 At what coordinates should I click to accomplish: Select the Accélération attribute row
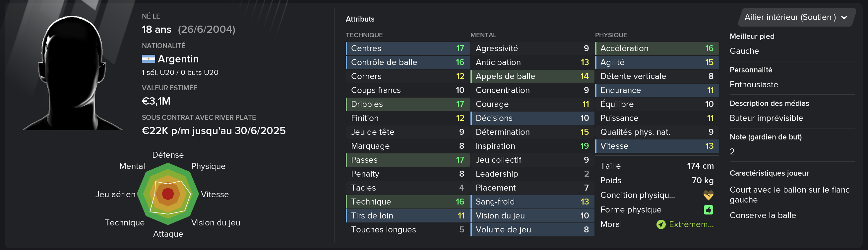point(657,48)
